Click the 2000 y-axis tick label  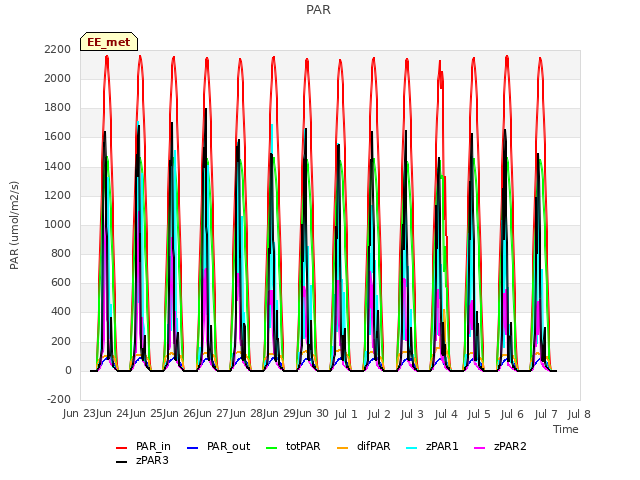(58, 78)
